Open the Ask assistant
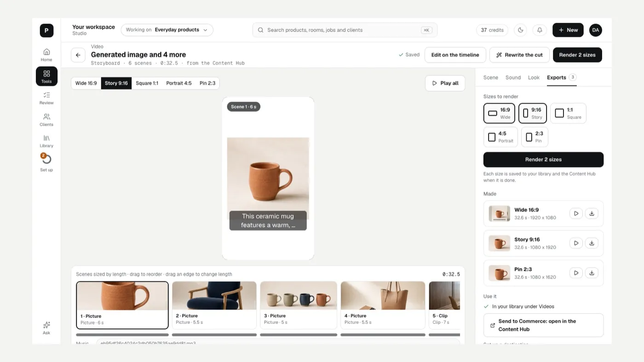644x362 pixels. [x=46, y=328]
